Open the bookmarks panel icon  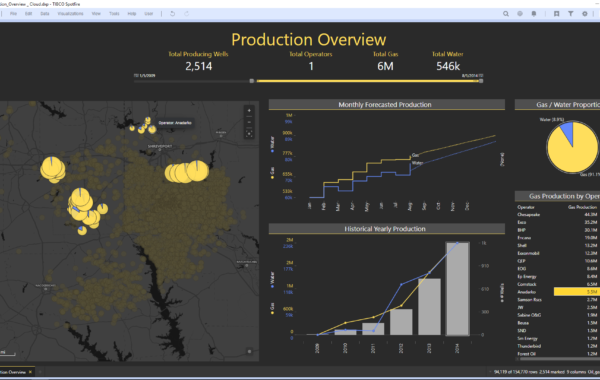tap(556, 14)
